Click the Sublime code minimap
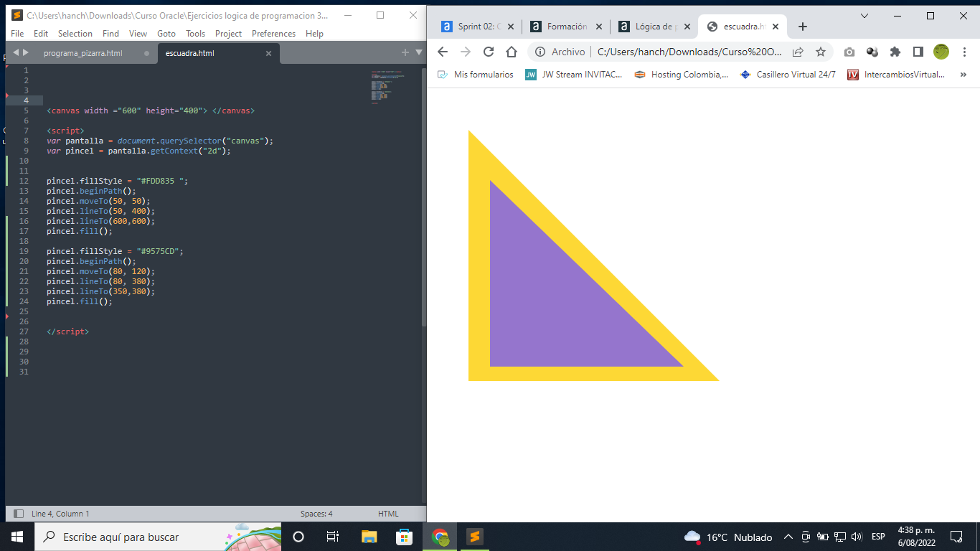The image size is (980, 551). click(x=388, y=88)
